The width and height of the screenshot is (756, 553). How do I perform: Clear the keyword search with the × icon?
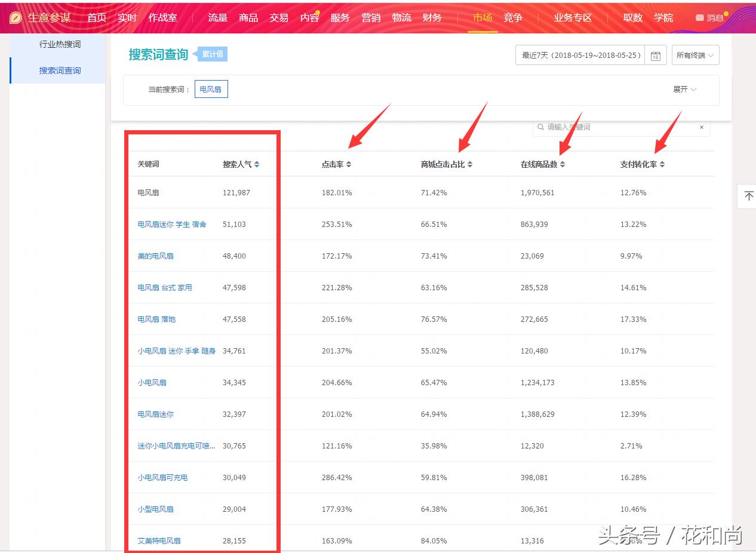702,127
